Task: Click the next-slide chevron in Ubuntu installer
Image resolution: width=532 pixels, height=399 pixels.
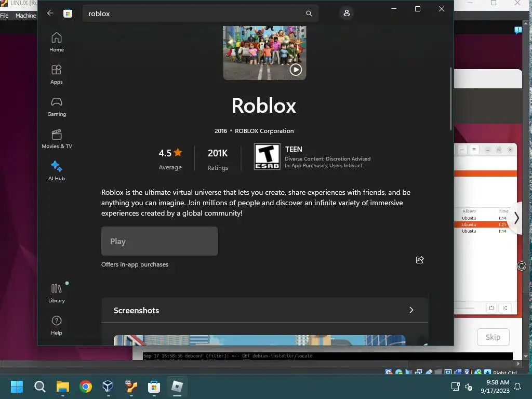Action: (x=516, y=218)
